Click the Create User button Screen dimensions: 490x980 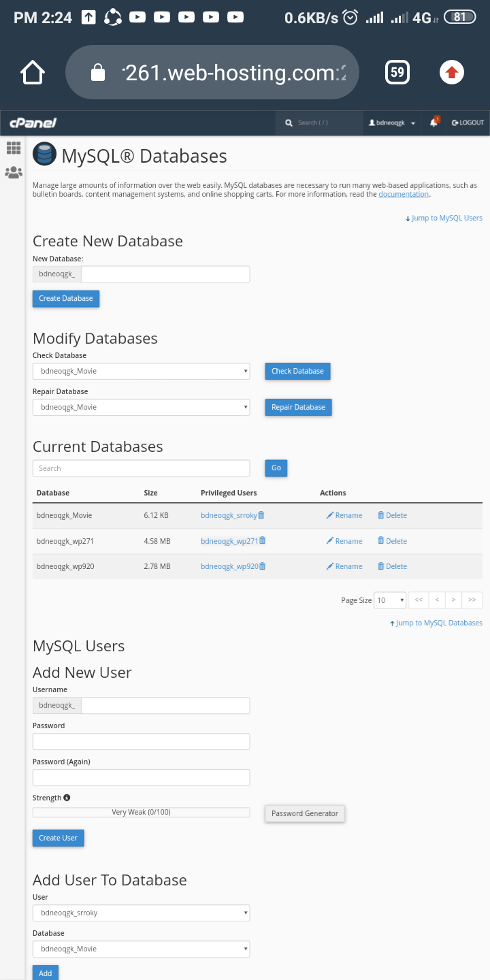59,838
